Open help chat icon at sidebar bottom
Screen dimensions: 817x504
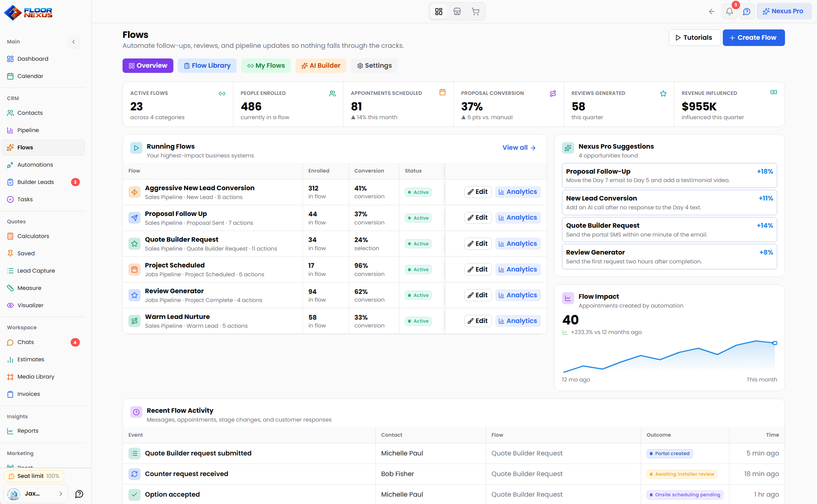pyautogui.click(x=79, y=494)
